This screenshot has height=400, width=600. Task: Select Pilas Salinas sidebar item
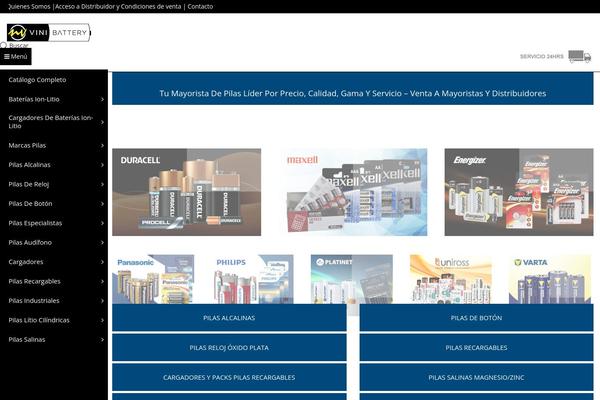pos(27,340)
